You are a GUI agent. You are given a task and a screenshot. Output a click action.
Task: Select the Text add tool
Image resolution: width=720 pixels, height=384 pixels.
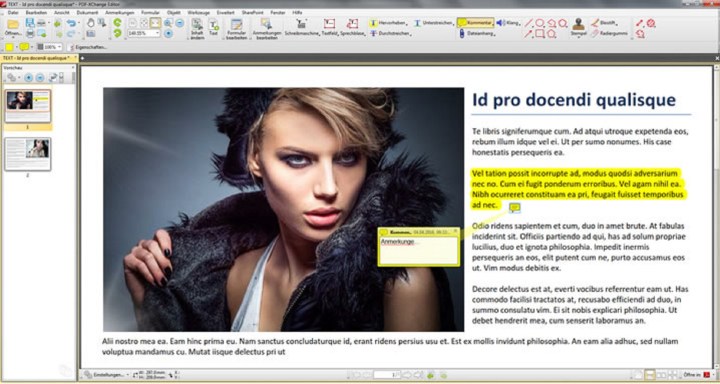click(214, 28)
